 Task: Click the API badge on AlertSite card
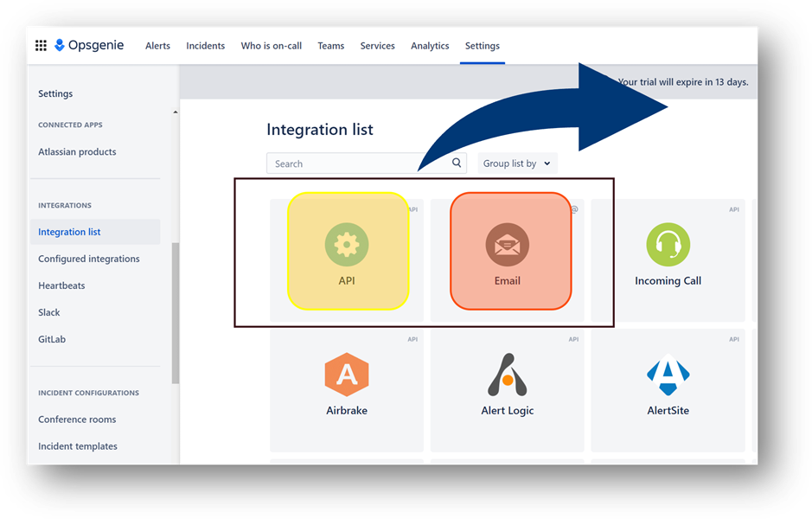click(x=734, y=340)
